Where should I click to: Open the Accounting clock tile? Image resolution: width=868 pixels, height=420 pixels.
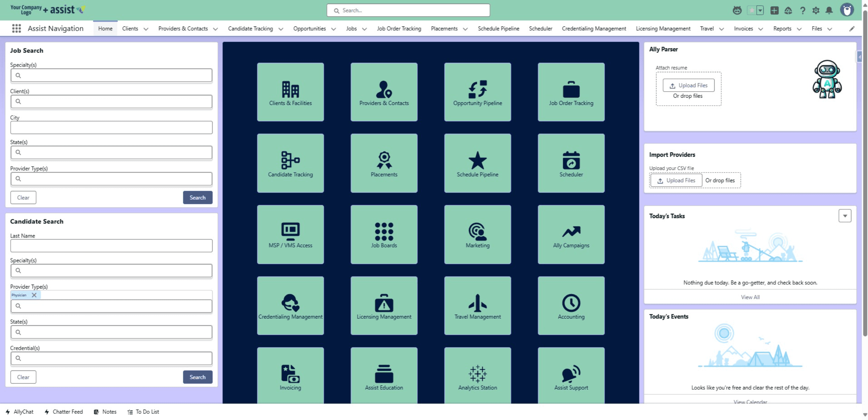[571, 306]
